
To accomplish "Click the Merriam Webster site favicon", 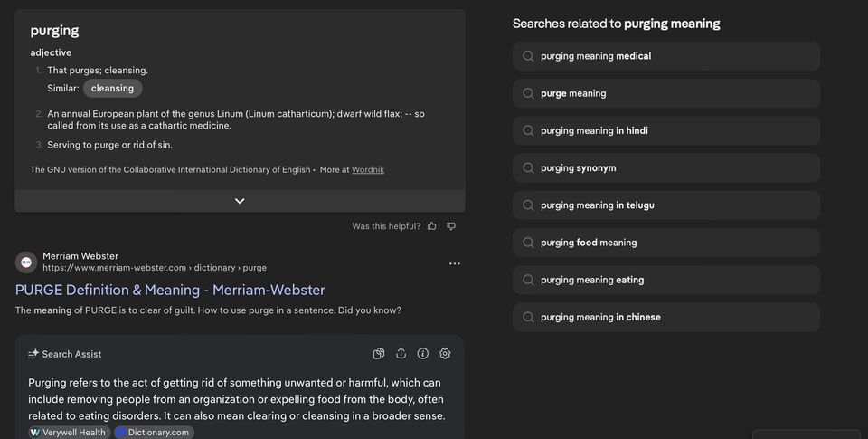I will 26,262.
